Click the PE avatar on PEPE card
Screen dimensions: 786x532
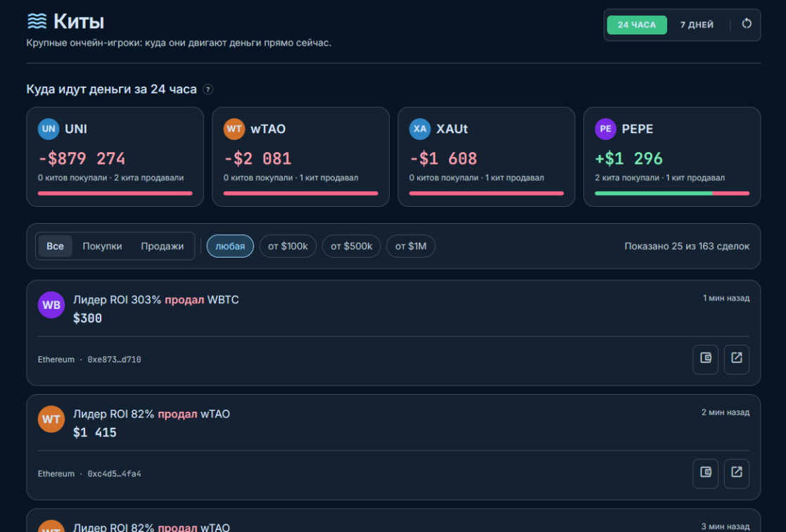click(606, 129)
